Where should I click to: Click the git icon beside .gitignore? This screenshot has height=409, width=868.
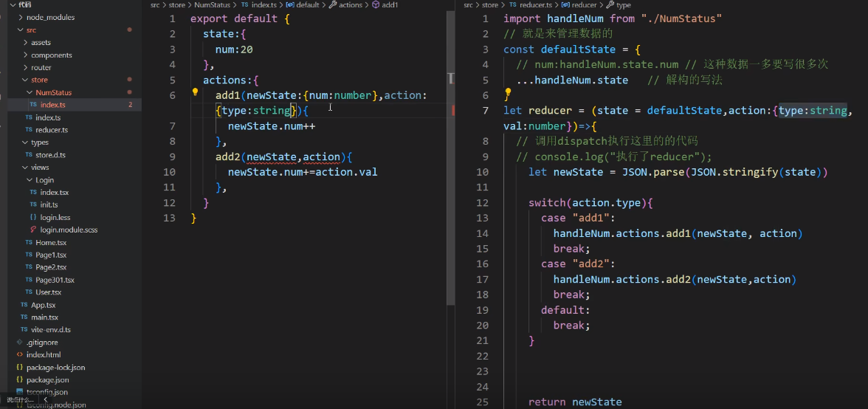click(20, 343)
